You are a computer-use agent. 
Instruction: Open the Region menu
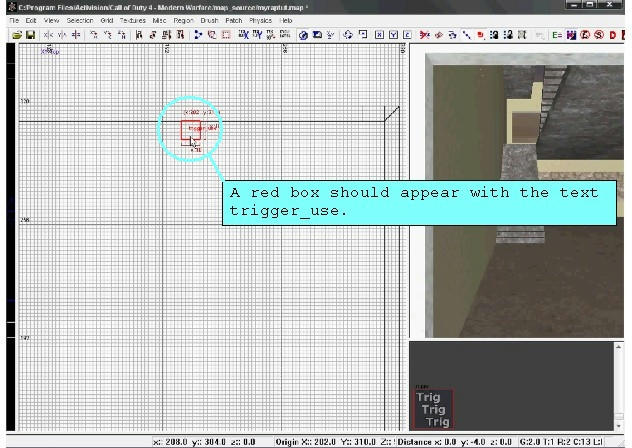(x=183, y=20)
